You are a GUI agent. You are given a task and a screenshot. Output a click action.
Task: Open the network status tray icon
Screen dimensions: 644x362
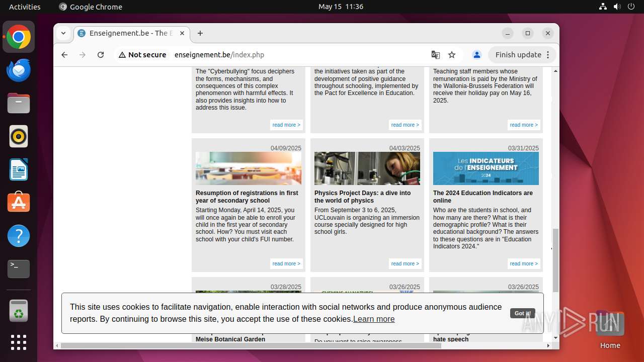click(x=603, y=7)
